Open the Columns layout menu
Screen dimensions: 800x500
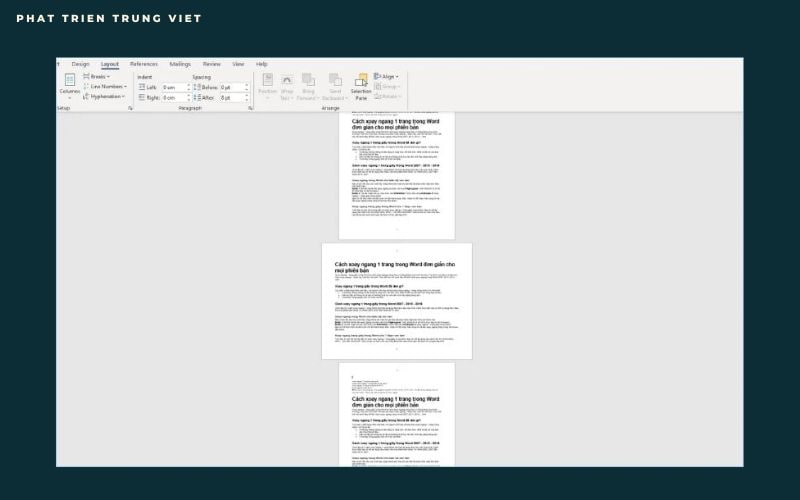coord(69,84)
